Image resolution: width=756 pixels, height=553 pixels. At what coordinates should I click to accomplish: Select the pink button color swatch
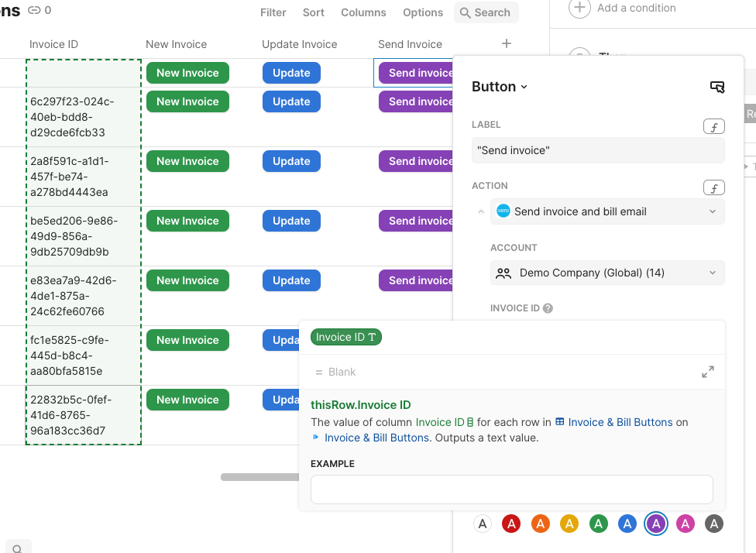[685, 524]
